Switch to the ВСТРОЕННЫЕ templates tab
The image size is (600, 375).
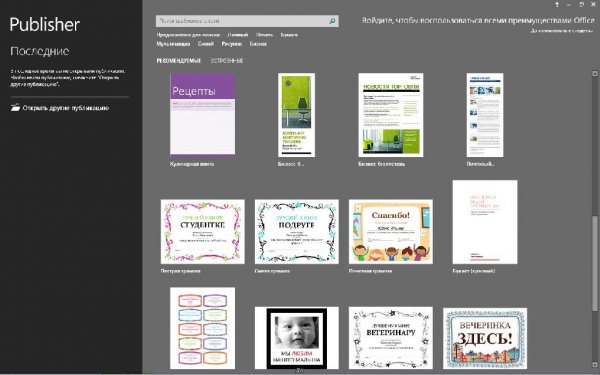pos(227,61)
